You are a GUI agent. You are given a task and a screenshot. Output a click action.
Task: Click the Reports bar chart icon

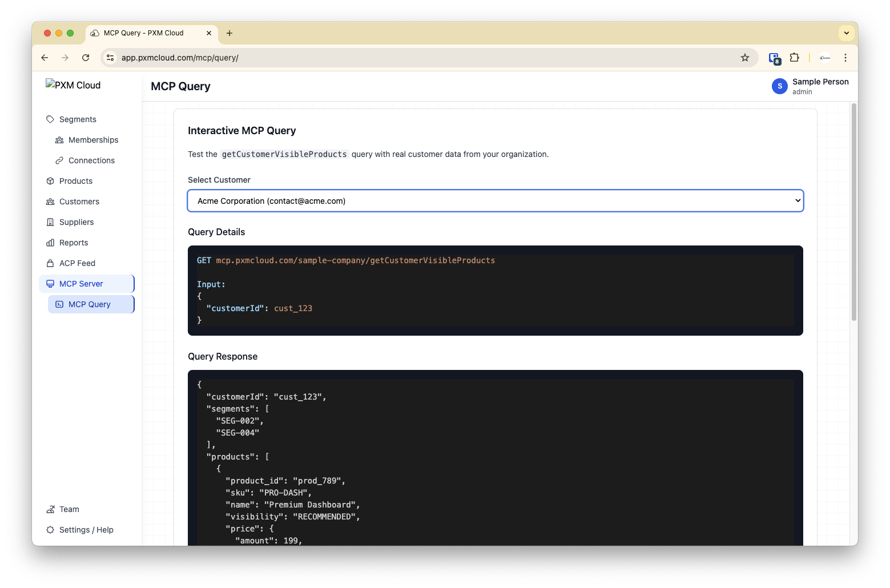tap(50, 243)
